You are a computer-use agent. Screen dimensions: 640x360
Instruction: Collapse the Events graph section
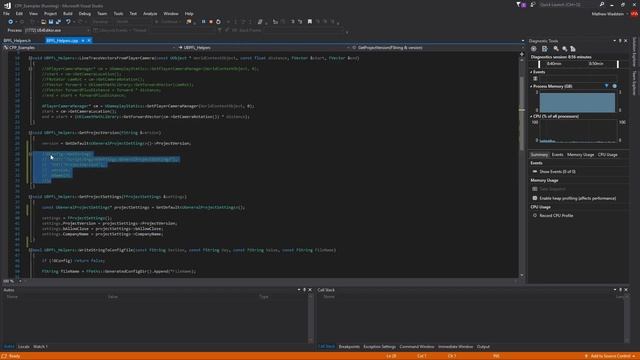pos(531,72)
